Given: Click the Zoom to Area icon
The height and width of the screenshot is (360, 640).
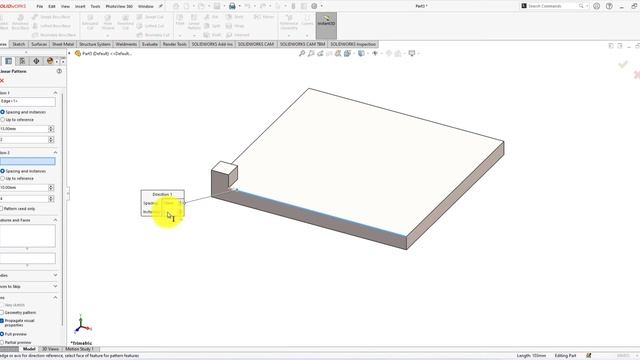Looking at the screenshot, I should tap(311, 53).
